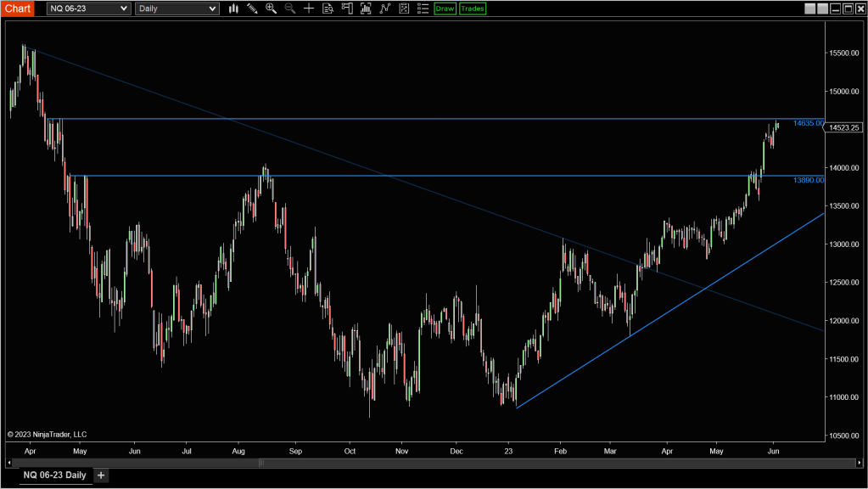Select the drawing tools pencil icon

click(252, 8)
